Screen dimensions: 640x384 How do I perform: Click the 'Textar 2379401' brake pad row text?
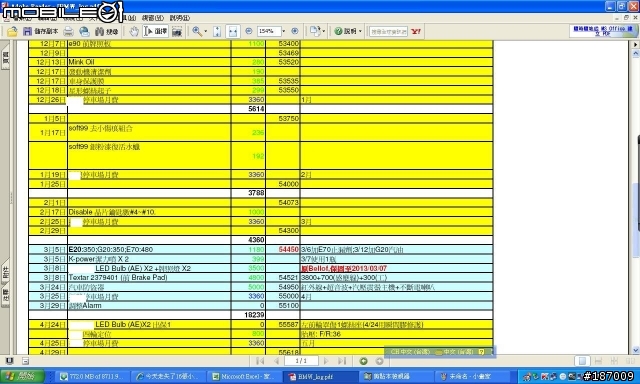pyautogui.click(x=118, y=277)
